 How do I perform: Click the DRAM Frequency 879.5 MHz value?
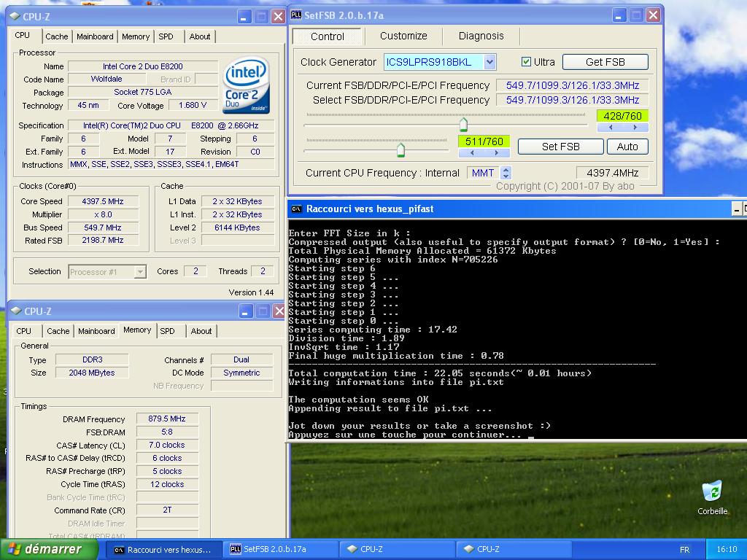click(x=167, y=419)
